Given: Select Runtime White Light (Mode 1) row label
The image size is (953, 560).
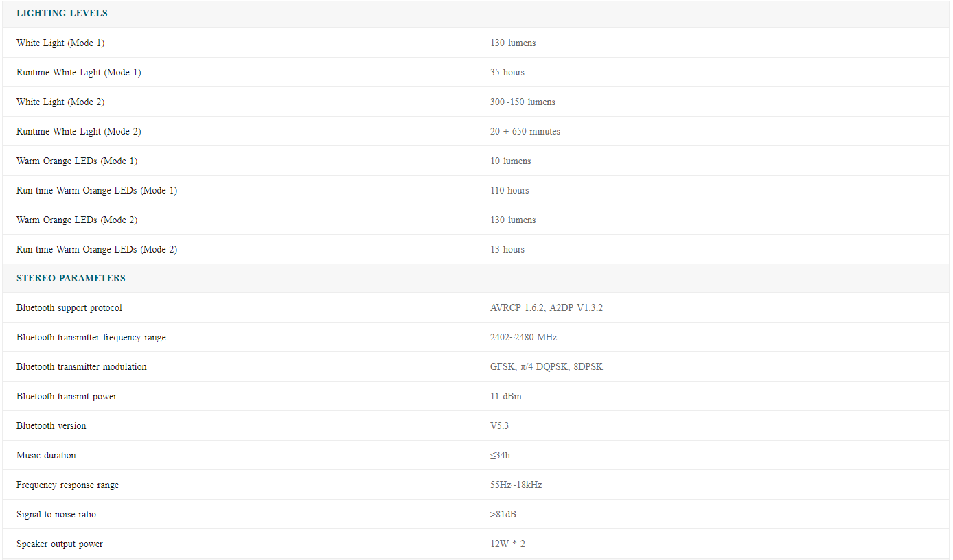Looking at the screenshot, I should pyautogui.click(x=79, y=73).
